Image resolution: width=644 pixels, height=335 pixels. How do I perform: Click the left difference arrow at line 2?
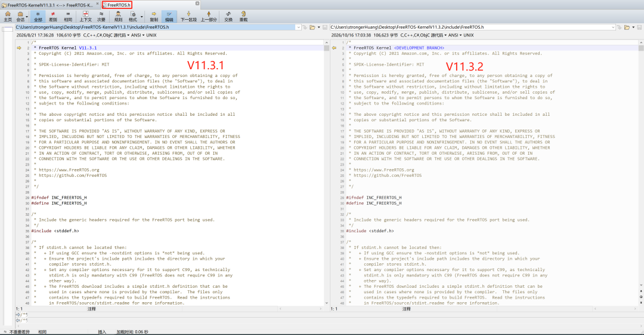tap(19, 48)
